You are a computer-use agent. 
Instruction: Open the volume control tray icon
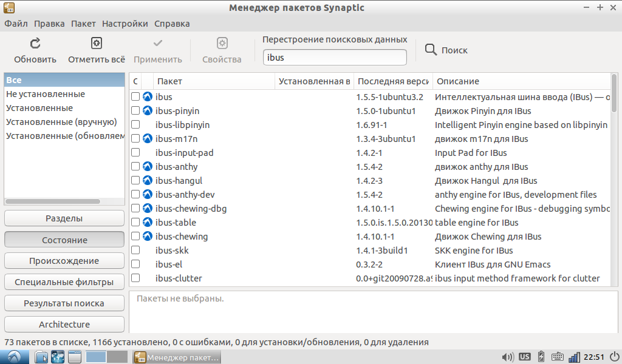pos(507,357)
